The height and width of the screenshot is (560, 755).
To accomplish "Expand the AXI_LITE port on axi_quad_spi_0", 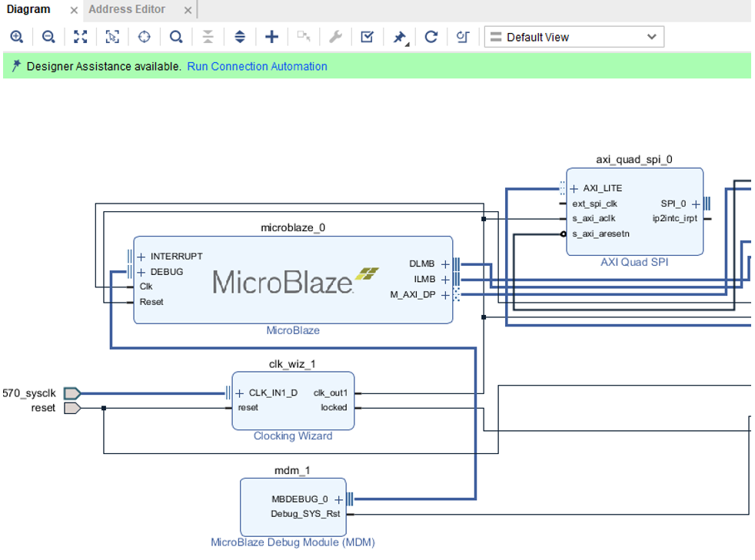I will click(x=574, y=188).
